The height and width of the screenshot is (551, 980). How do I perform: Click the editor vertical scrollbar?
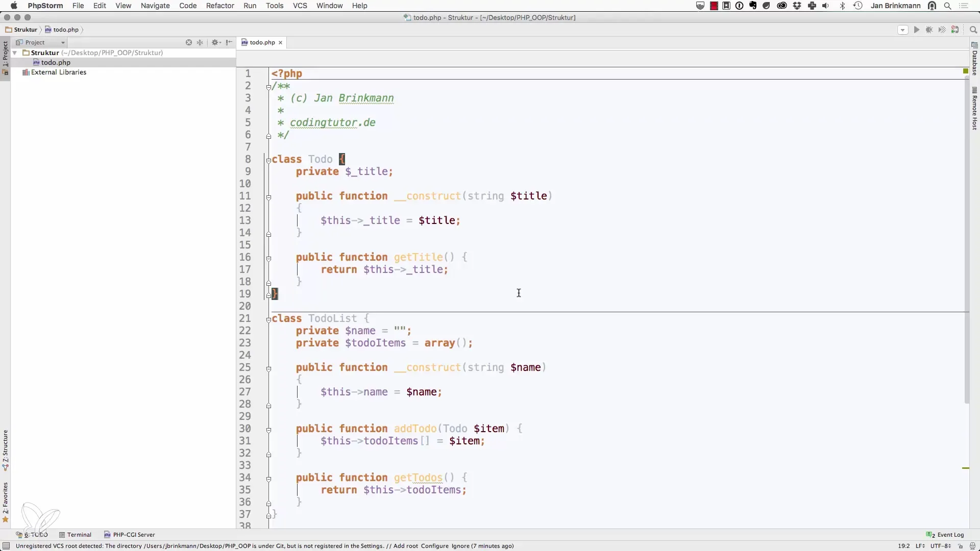966,240
